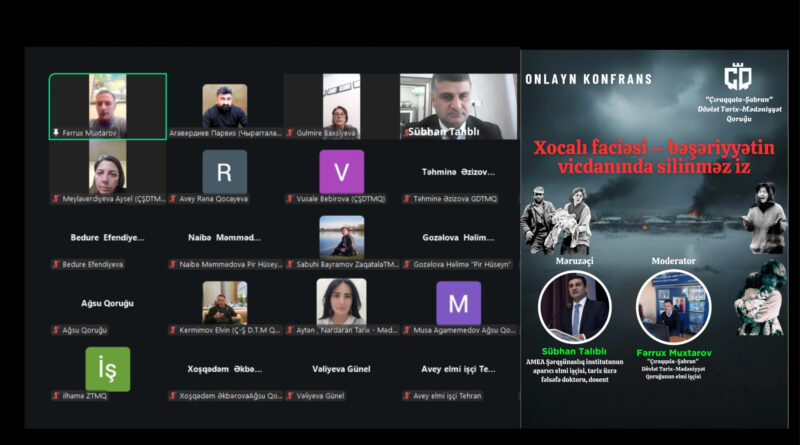
Task: Click the green İş avatar tile
Action: pyautogui.click(x=108, y=369)
